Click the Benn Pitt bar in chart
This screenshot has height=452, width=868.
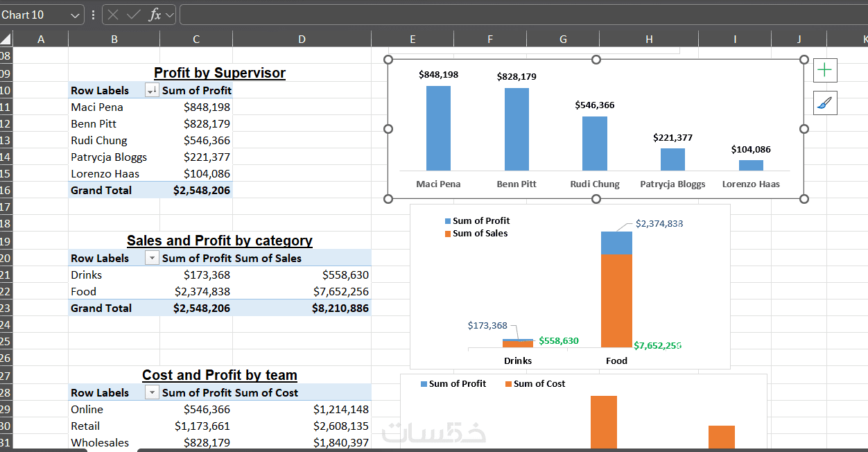(x=517, y=130)
